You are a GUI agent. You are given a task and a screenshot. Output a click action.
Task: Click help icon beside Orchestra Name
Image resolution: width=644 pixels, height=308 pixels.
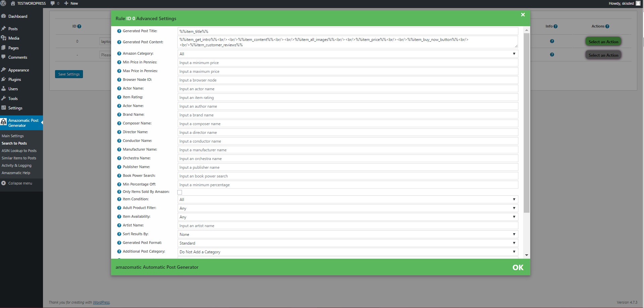tap(119, 158)
